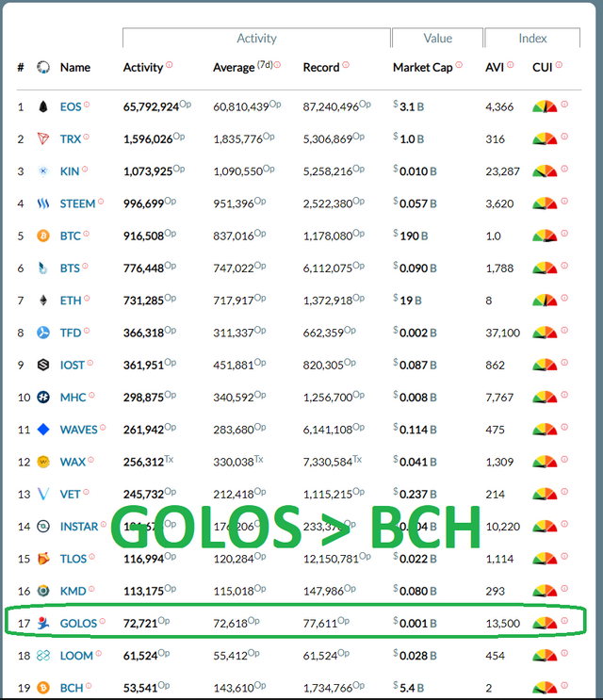
Task: Click the TLOS logo icon
Action: [43, 559]
